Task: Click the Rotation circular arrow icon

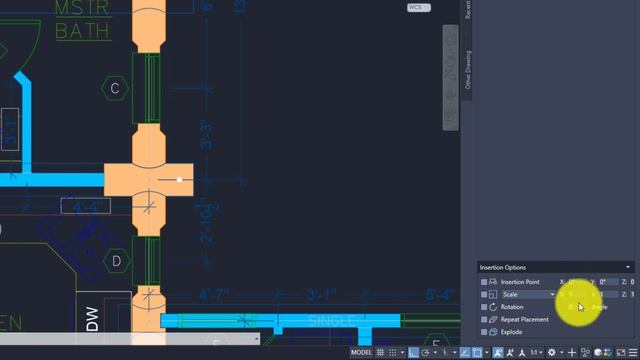Action: tap(493, 307)
